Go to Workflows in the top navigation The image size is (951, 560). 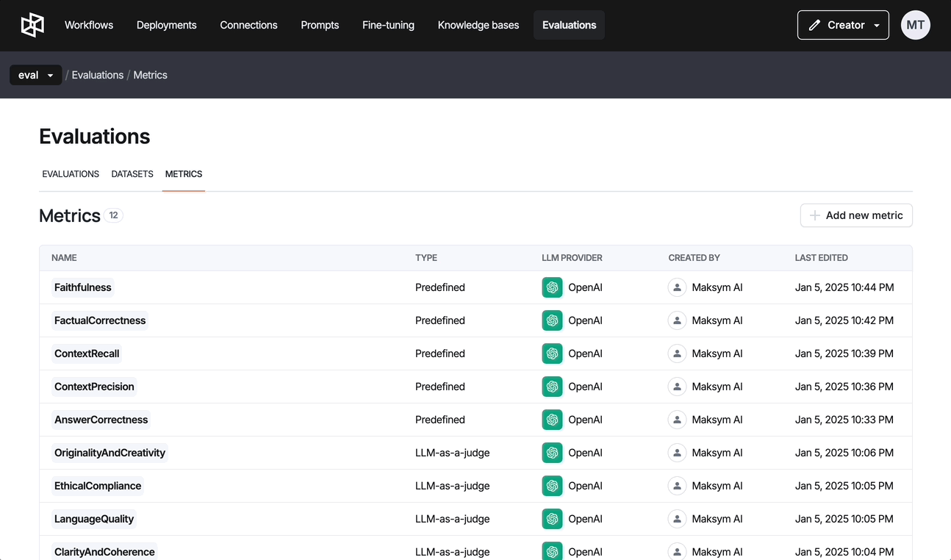pos(89,25)
